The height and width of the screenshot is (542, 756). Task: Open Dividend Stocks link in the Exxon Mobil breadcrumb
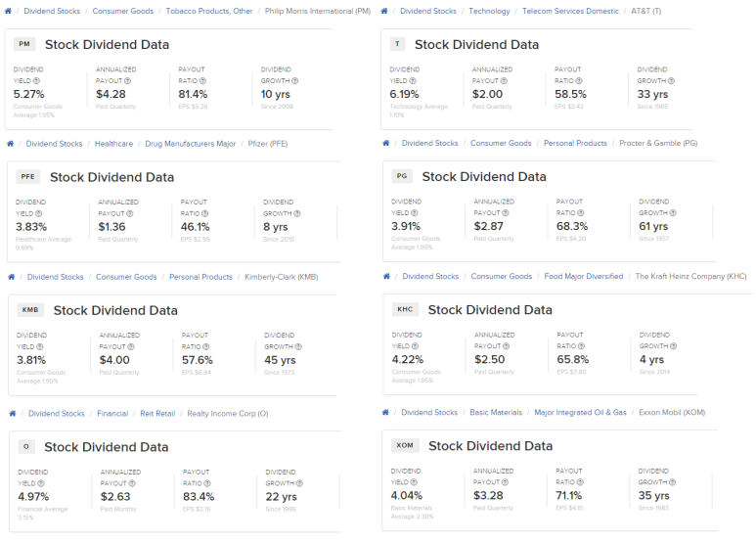click(x=429, y=412)
